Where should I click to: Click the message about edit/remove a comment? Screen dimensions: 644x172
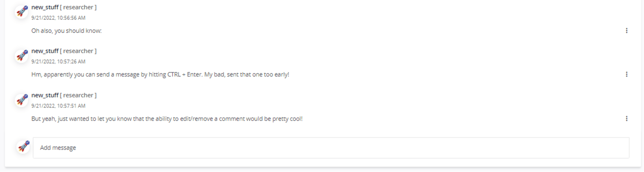pos(167,119)
